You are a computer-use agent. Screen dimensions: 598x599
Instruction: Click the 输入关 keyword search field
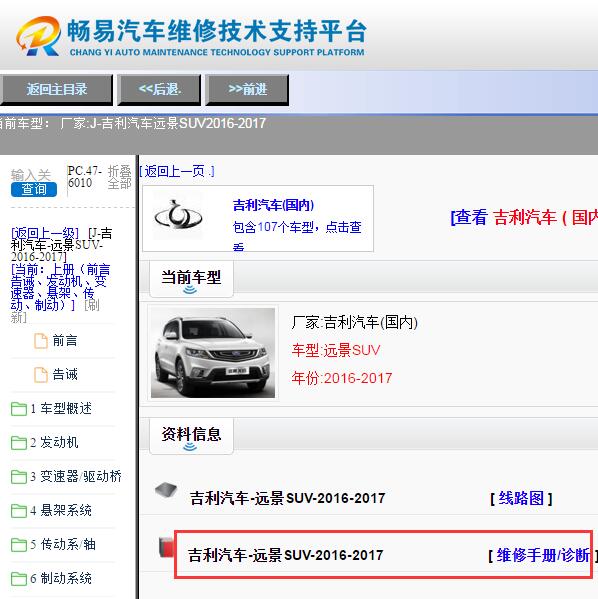click(x=31, y=175)
